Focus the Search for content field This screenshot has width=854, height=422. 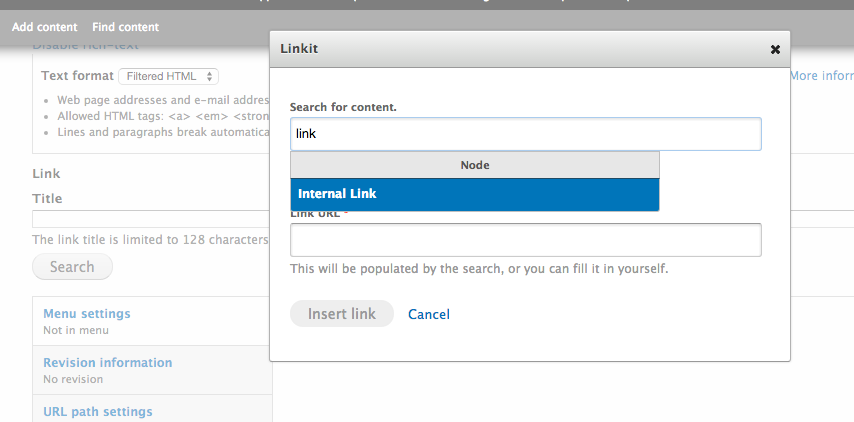click(x=525, y=134)
